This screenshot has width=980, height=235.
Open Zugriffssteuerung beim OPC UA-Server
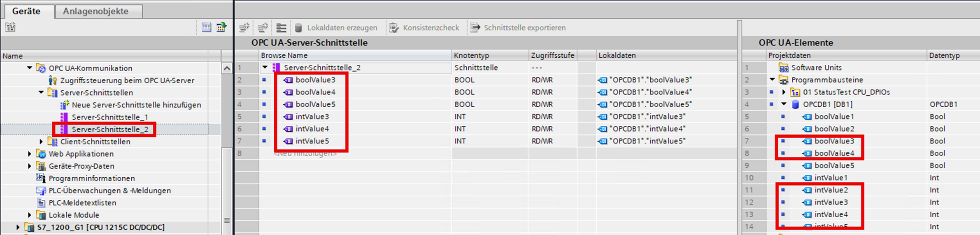click(127, 80)
